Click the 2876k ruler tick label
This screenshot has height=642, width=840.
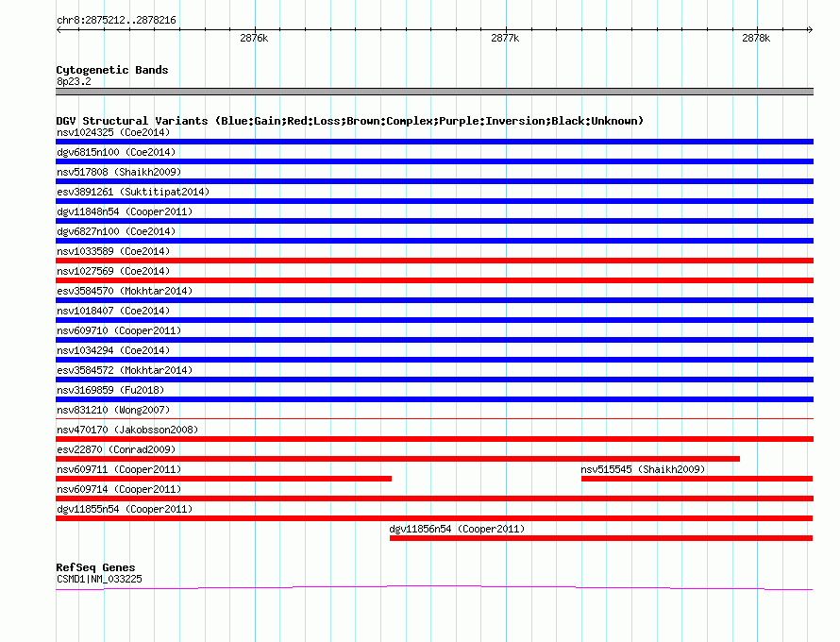[254, 38]
